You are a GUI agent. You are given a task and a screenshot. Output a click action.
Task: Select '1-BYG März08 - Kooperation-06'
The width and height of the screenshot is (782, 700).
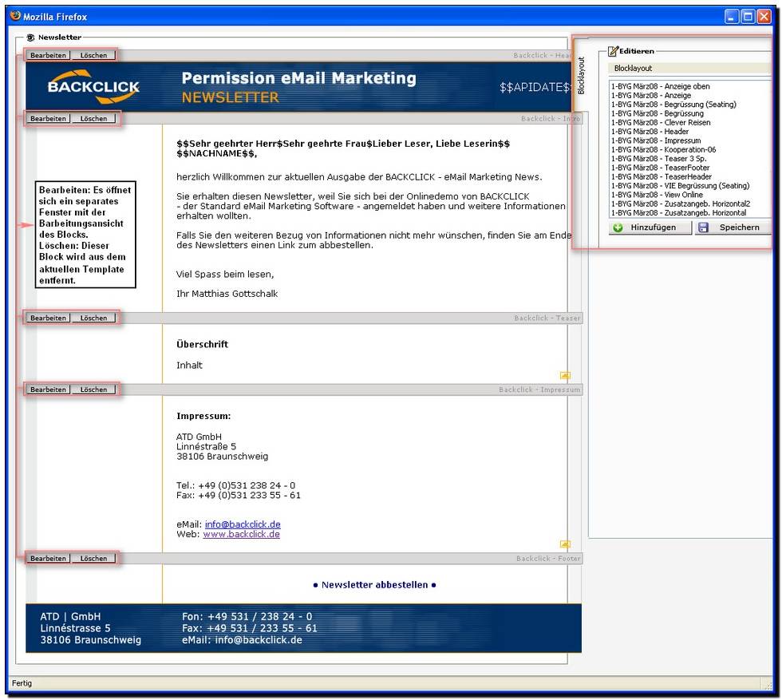coord(663,150)
